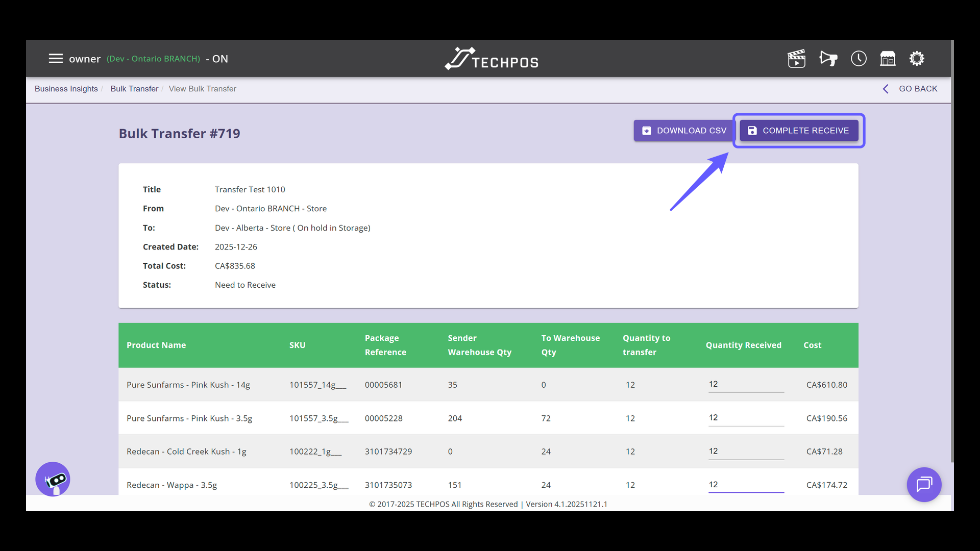Screen dimensions: 980x551
Task: Open the clock history icon in header
Action: click(859, 58)
